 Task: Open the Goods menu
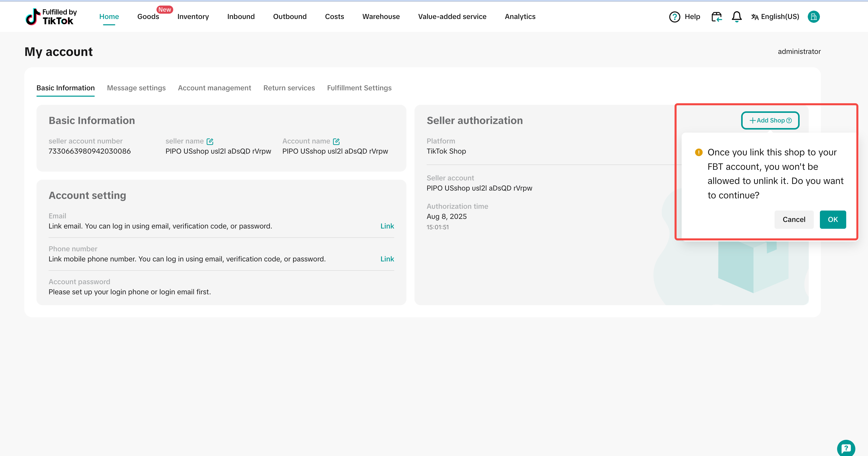click(x=148, y=16)
